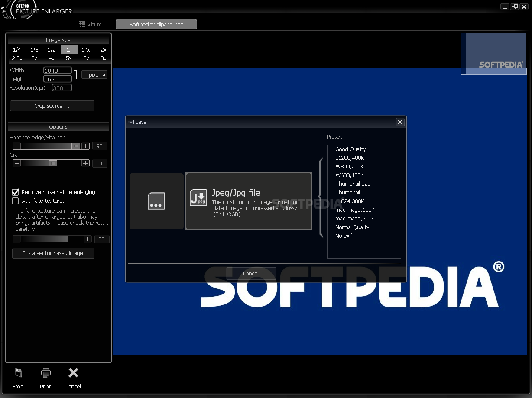Open the pixel unit dropdown
Viewport: 532px width, 398px height.
pos(94,75)
